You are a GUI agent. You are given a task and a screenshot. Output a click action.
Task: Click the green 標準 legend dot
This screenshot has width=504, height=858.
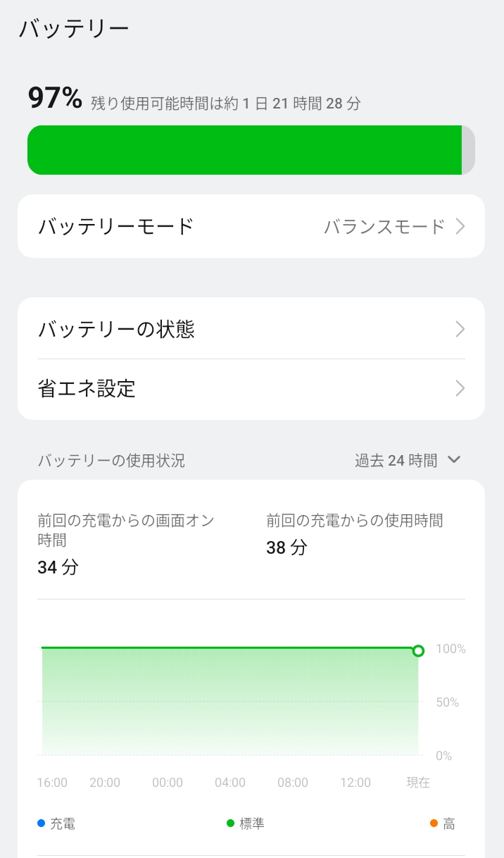click(230, 823)
